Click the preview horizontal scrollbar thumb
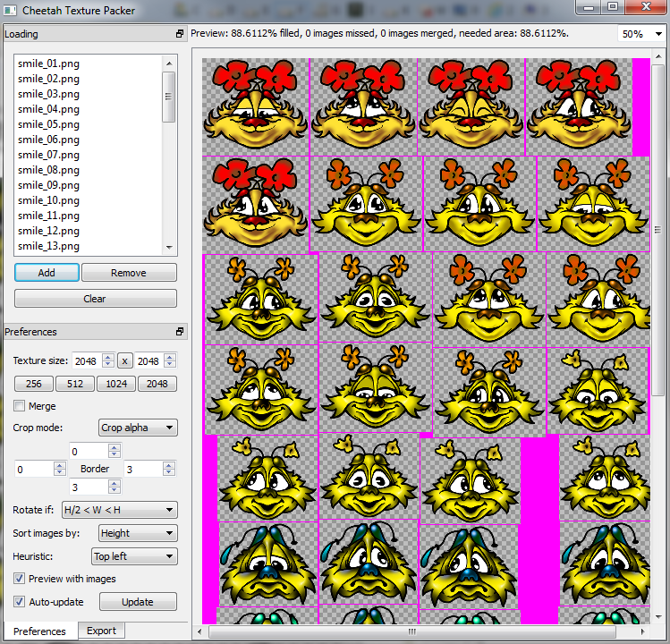This screenshot has width=670, height=644. tap(411, 631)
